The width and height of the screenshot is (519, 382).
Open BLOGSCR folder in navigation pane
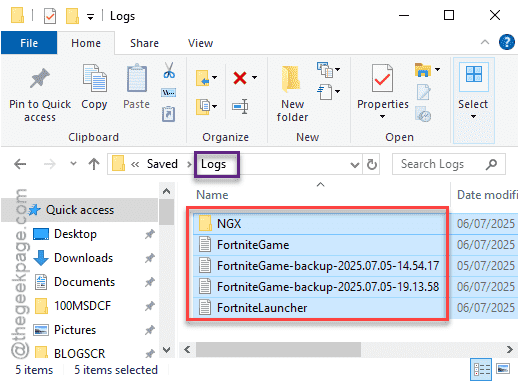[x=79, y=353]
